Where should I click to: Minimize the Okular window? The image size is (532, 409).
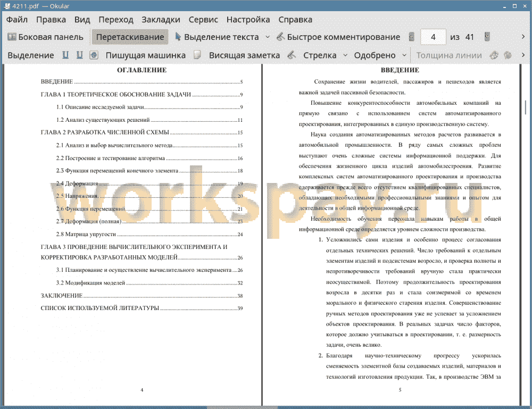pyautogui.click(x=504, y=6)
